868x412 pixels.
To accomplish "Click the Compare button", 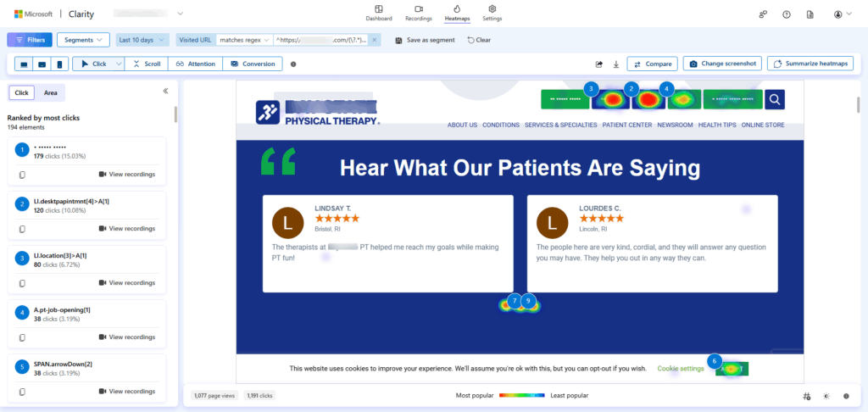I will pos(652,64).
